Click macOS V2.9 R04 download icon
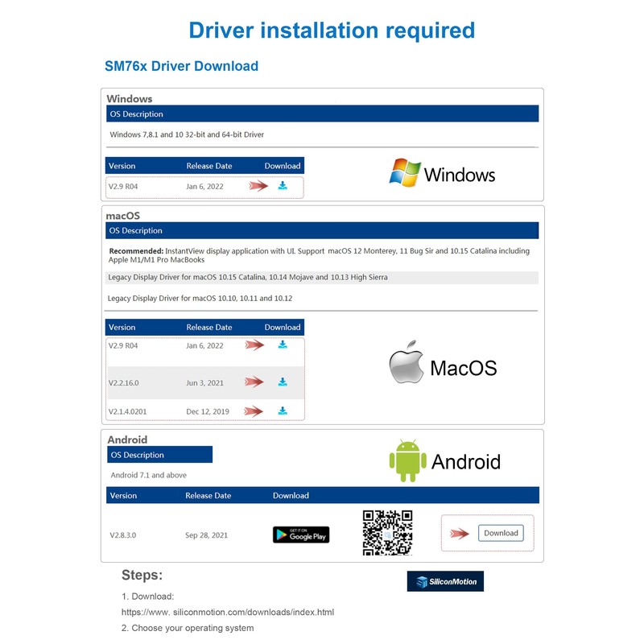 pos(283,345)
